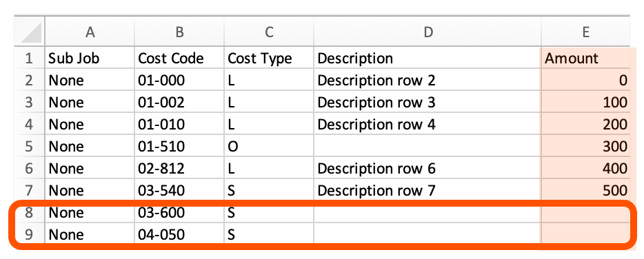The height and width of the screenshot is (259, 644).
Task: Select the Amount cell showing 400
Action: point(585,168)
